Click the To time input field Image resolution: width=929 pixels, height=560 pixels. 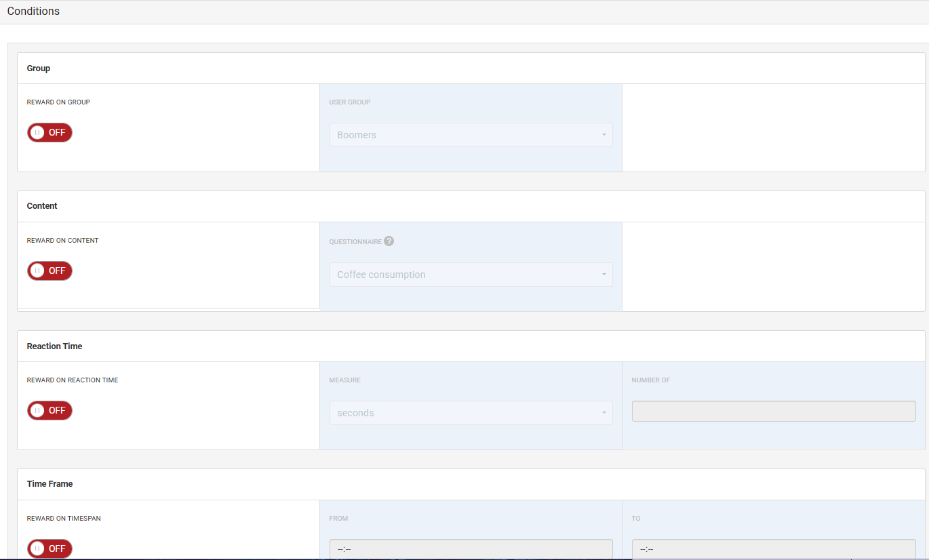point(773,549)
